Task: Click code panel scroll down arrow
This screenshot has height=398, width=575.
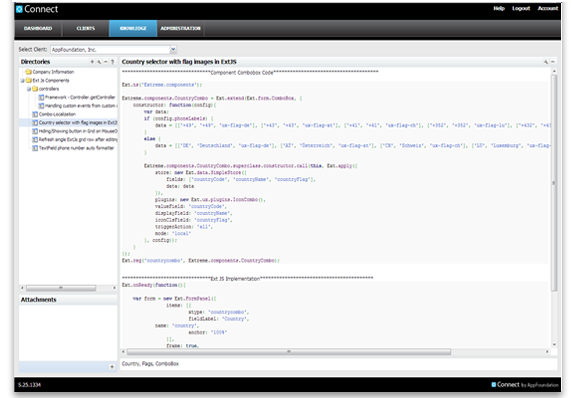Action: (x=554, y=345)
